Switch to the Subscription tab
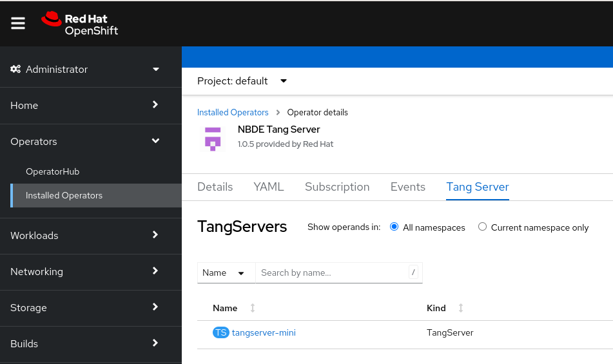This screenshot has width=613, height=364. click(337, 187)
